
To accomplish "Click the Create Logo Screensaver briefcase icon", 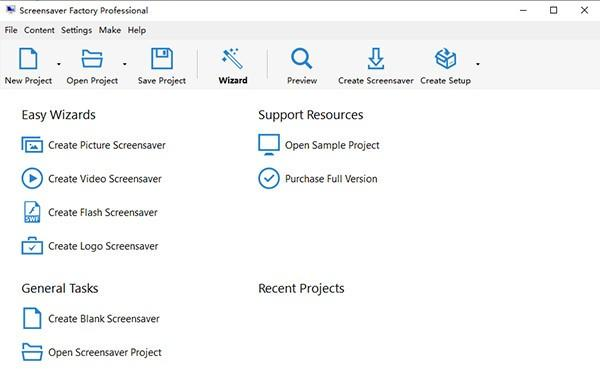I will click(x=32, y=246).
